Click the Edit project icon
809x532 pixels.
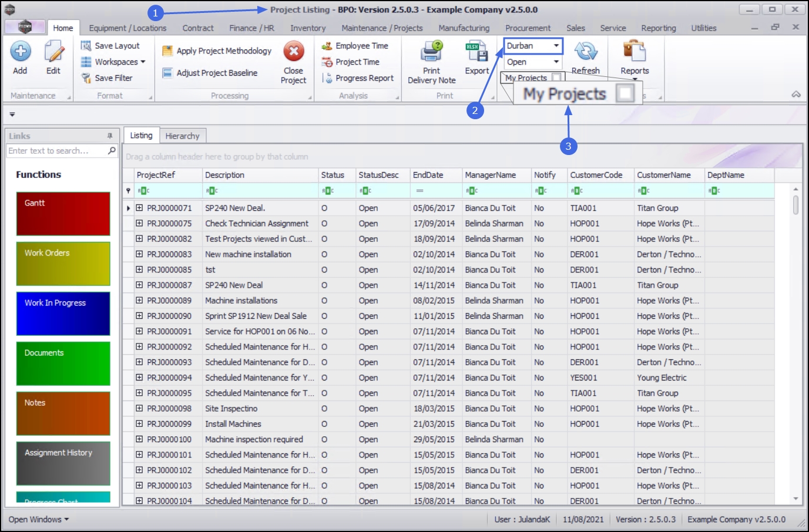click(53, 52)
